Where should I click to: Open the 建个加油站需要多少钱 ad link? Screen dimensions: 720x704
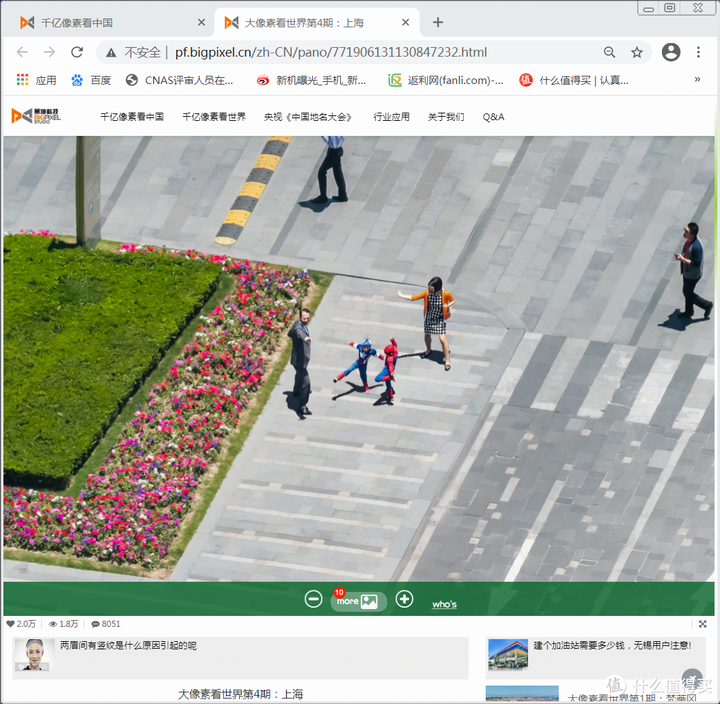613,645
